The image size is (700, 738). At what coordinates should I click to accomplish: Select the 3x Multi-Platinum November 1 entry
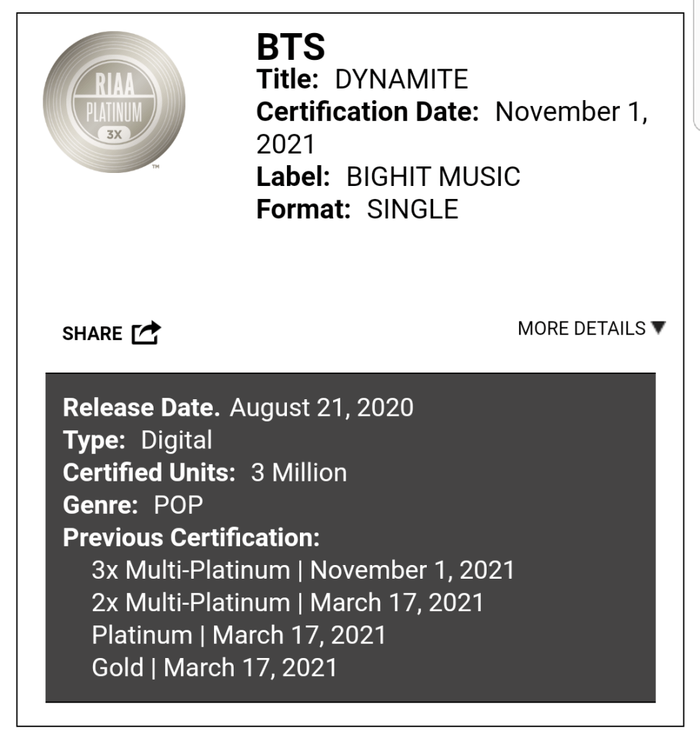303,570
